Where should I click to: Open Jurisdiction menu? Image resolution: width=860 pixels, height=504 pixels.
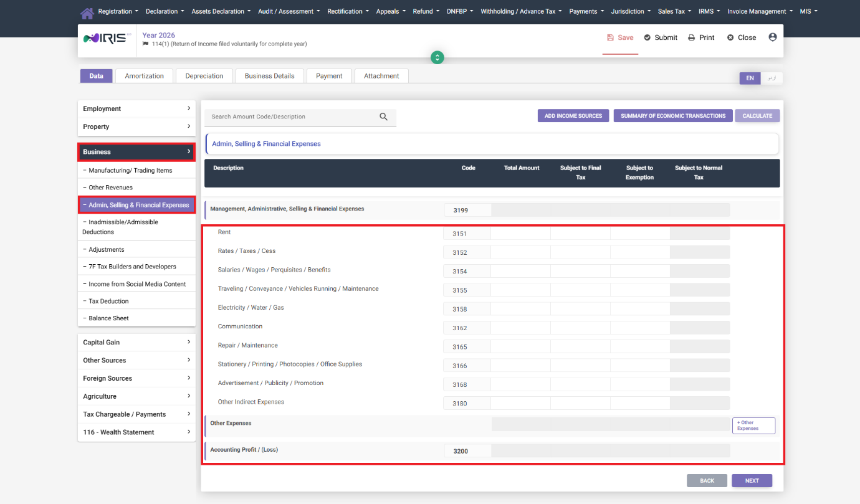631,11
